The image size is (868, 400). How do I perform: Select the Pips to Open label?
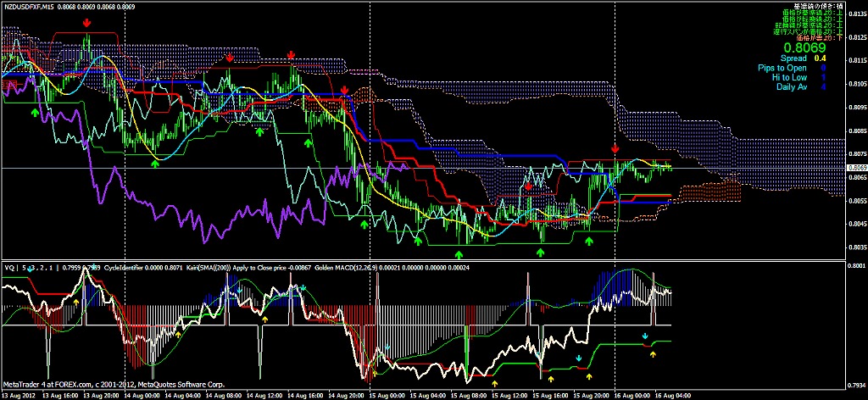(782, 68)
